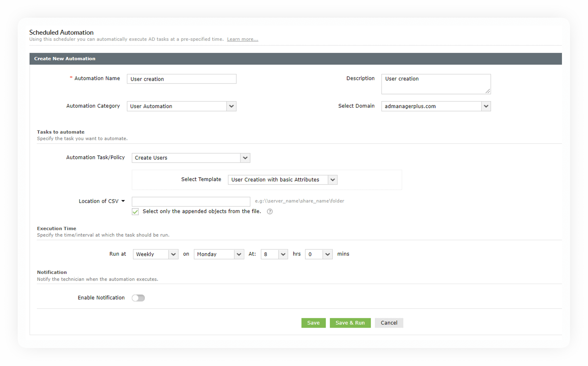Focus the Location of CSV path field
The image size is (588, 366).
(x=191, y=201)
